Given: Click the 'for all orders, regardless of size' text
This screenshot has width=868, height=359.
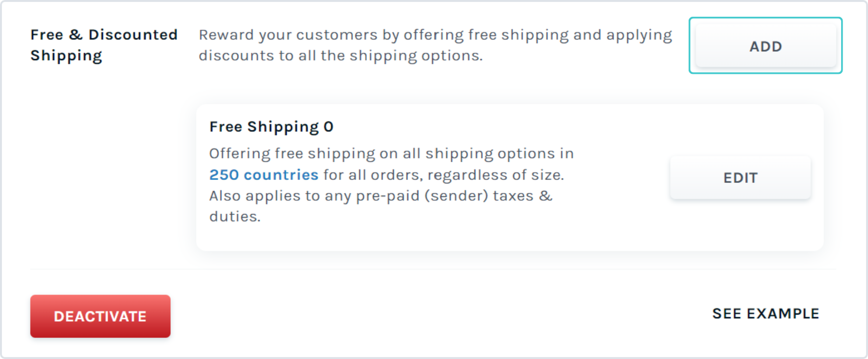Looking at the screenshot, I should coord(444,175).
